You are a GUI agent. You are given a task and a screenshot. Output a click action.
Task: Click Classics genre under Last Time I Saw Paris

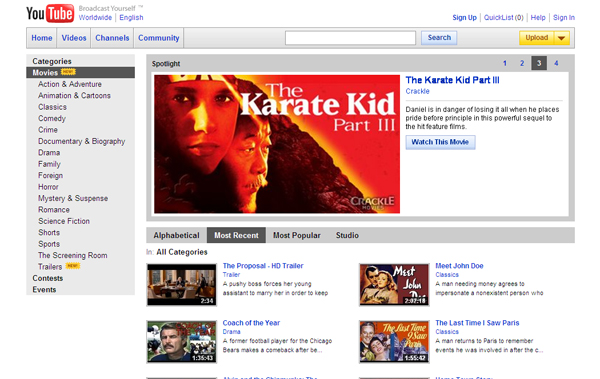447,332
